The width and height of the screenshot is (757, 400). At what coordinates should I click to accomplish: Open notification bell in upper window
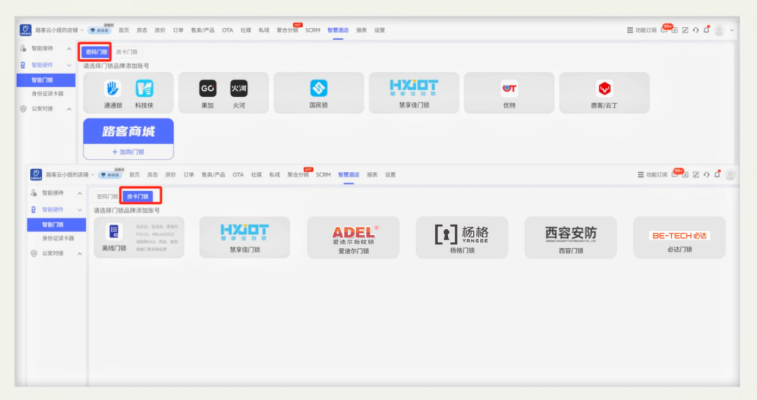(706, 30)
